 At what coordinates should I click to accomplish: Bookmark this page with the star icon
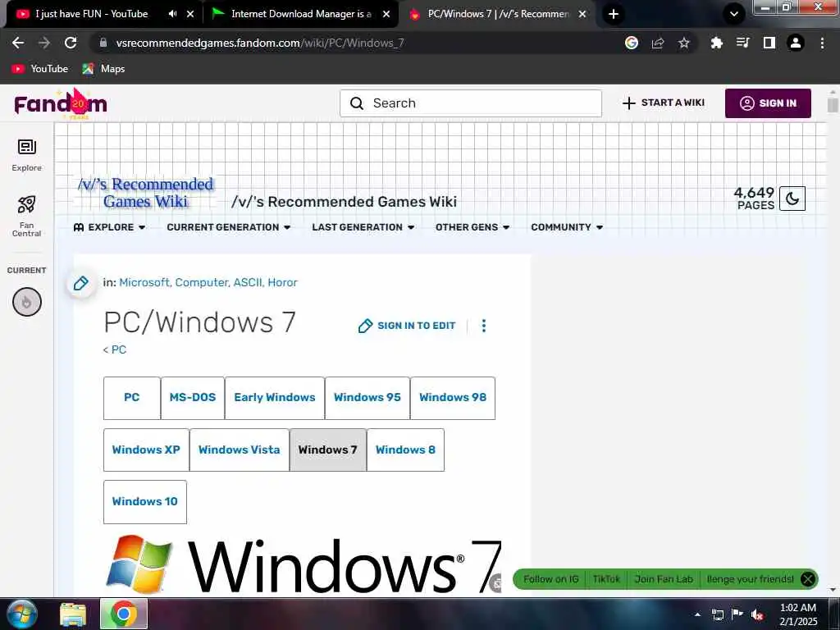(684, 43)
